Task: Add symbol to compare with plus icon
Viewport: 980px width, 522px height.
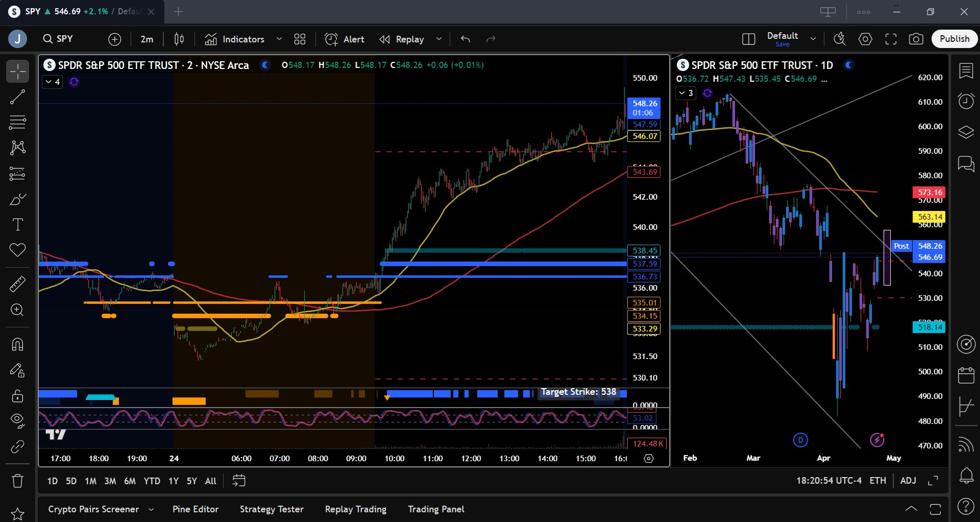Action: tap(115, 39)
